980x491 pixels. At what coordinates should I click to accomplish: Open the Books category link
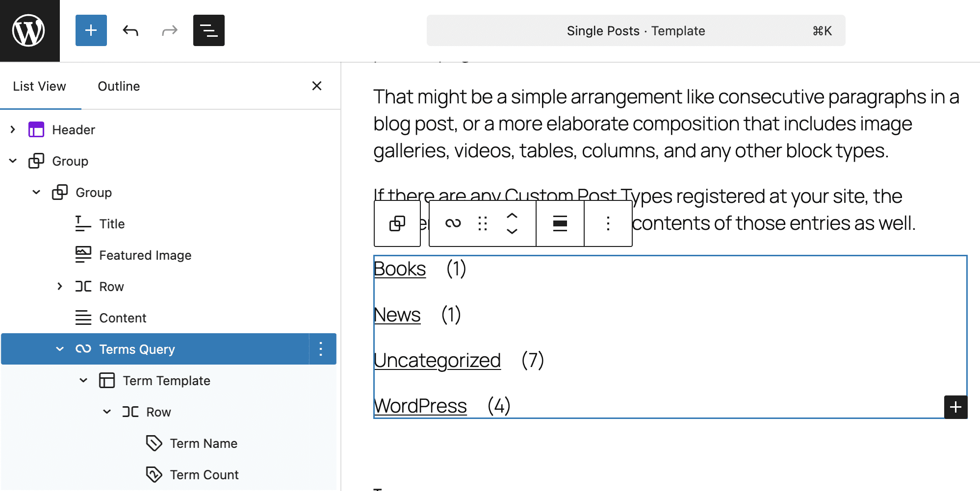click(x=399, y=269)
